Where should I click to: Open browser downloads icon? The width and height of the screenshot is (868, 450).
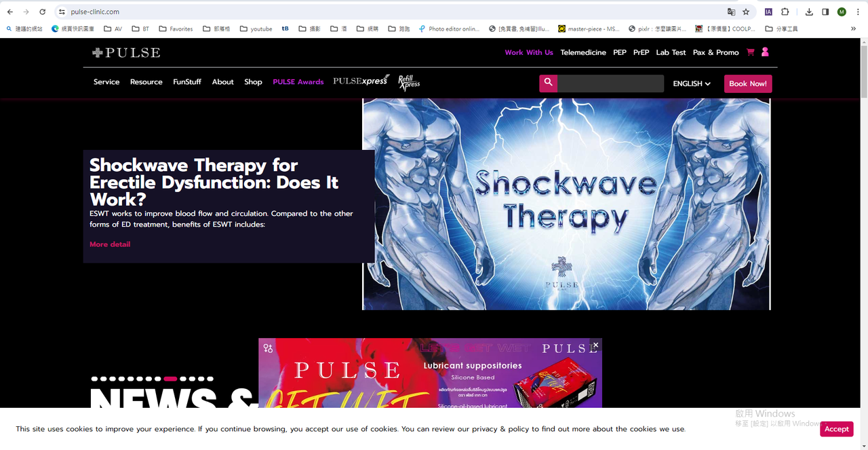pyautogui.click(x=809, y=12)
